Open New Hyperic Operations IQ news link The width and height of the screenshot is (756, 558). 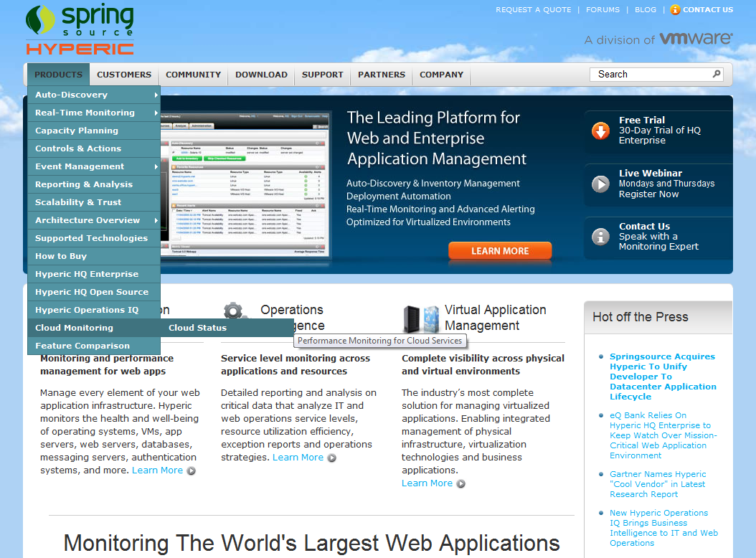(x=663, y=528)
